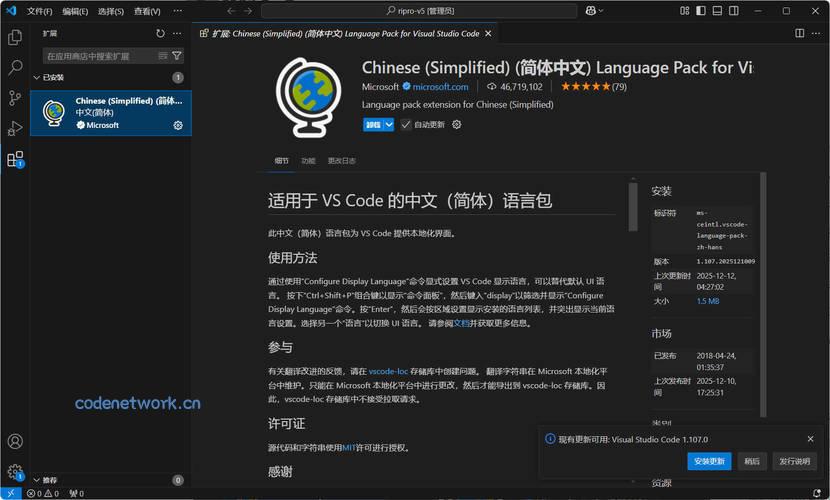The width and height of the screenshot is (830, 500).
Task: Open the Copilot dropdown chevron
Action: [601, 11]
